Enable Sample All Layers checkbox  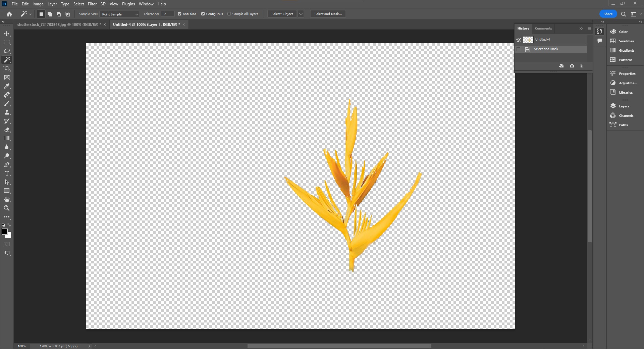pos(229,14)
